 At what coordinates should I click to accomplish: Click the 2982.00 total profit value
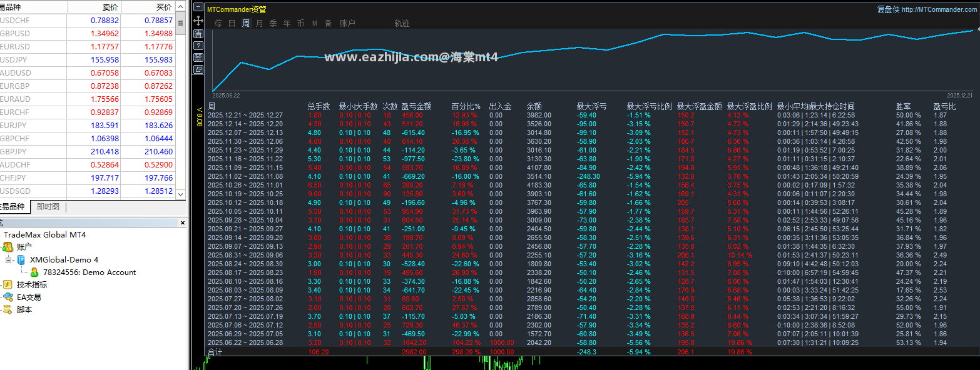point(414,352)
